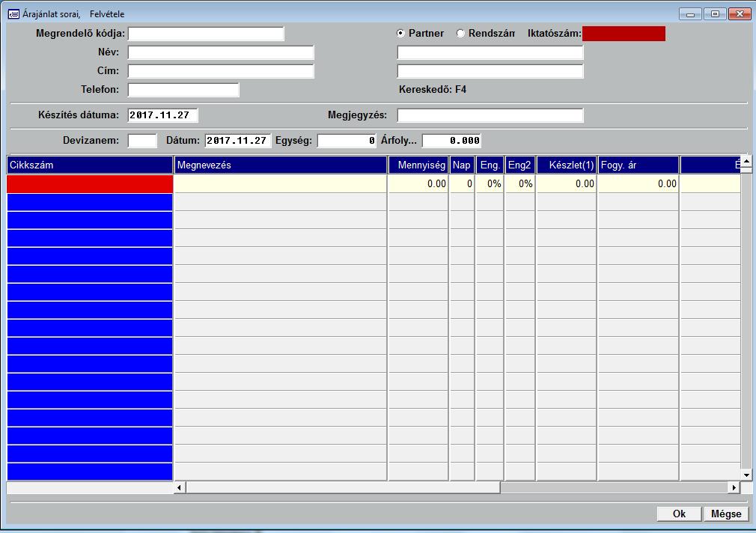Viewport: 756px width, 533px height.
Task: Click the Devizanem input field
Action: [142, 141]
